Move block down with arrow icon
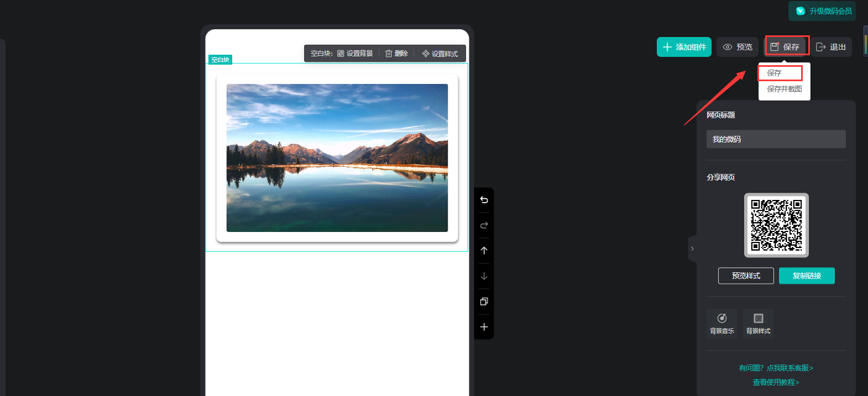The image size is (868, 396). tap(484, 276)
